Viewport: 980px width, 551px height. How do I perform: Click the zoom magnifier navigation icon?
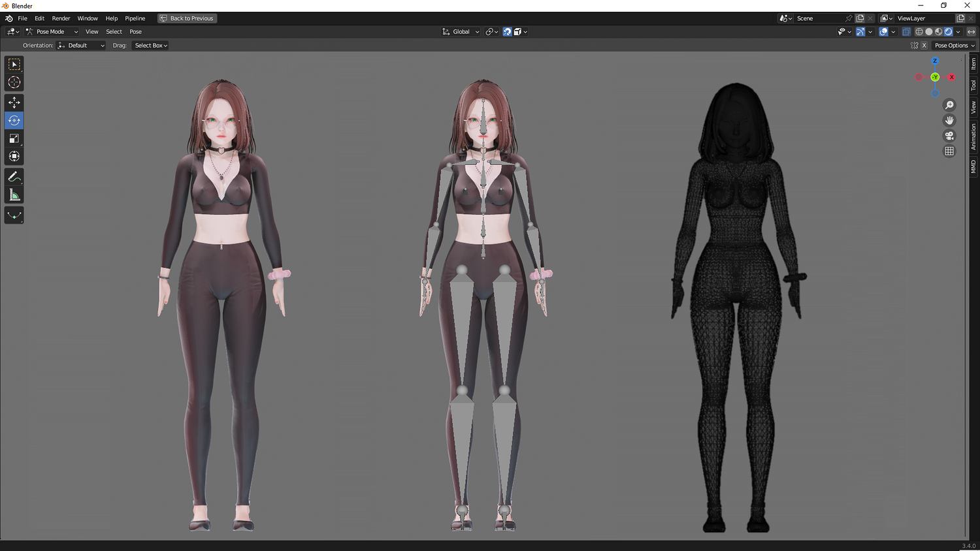pos(949,105)
